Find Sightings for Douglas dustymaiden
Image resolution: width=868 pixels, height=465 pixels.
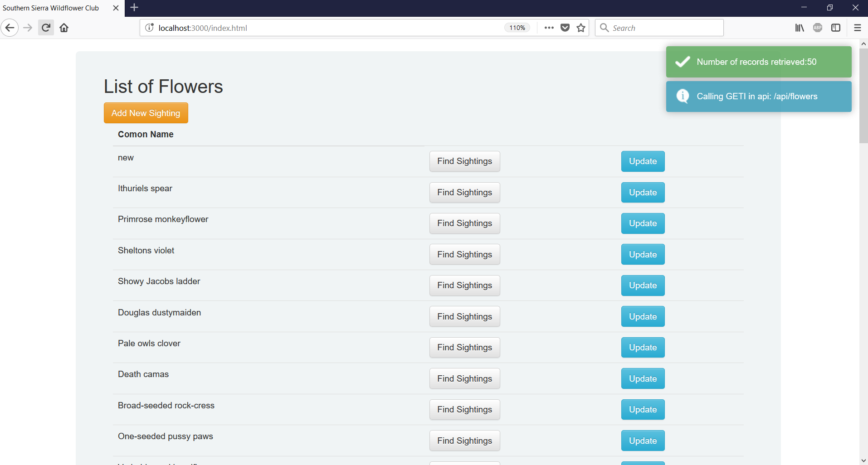[x=465, y=316]
